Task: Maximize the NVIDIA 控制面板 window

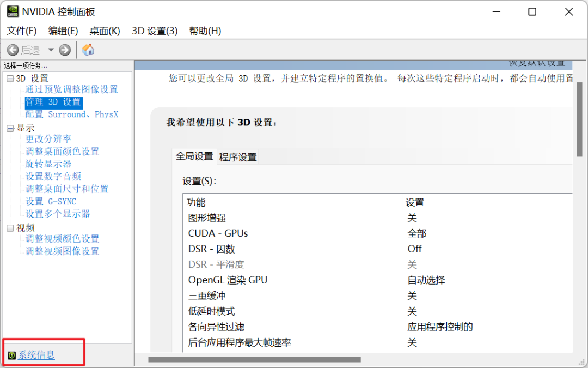Action: tap(532, 11)
